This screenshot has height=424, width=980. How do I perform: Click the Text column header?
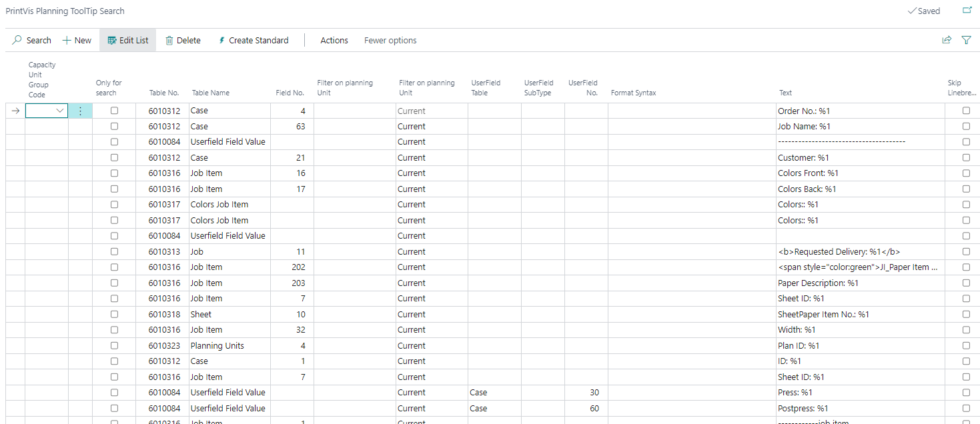[x=785, y=93]
